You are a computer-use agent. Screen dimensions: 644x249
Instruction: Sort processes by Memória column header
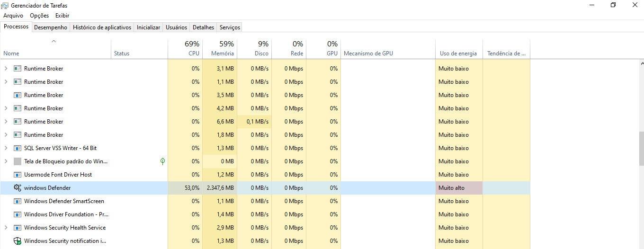tap(220, 49)
